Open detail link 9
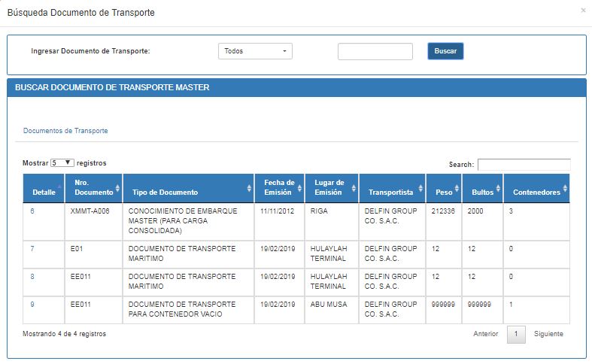This screenshot has height=364, width=592. point(32,305)
